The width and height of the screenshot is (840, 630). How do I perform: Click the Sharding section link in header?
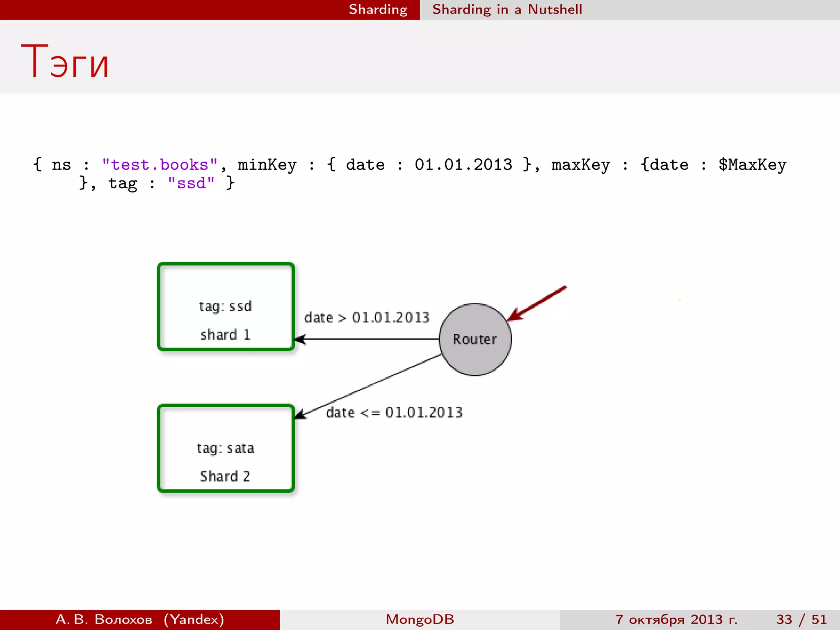pos(378,9)
